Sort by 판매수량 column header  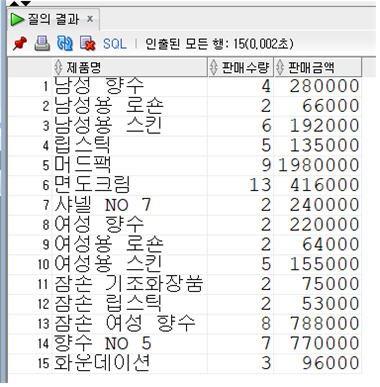(241, 67)
